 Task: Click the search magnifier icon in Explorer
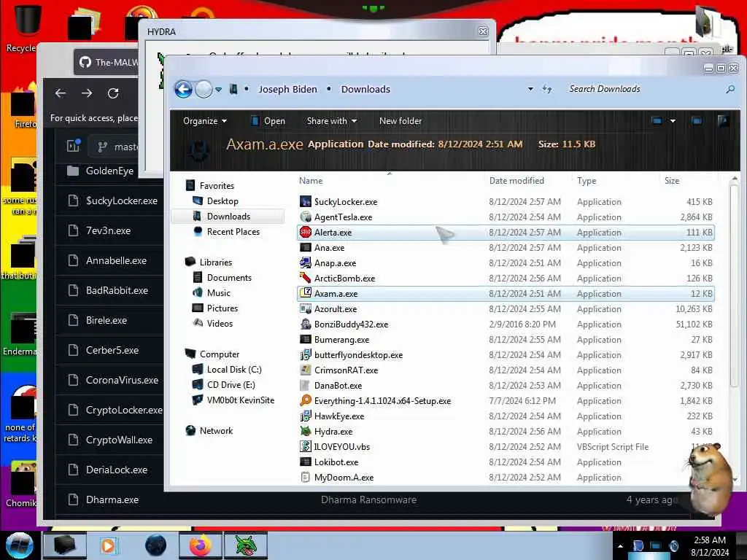[730, 89]
